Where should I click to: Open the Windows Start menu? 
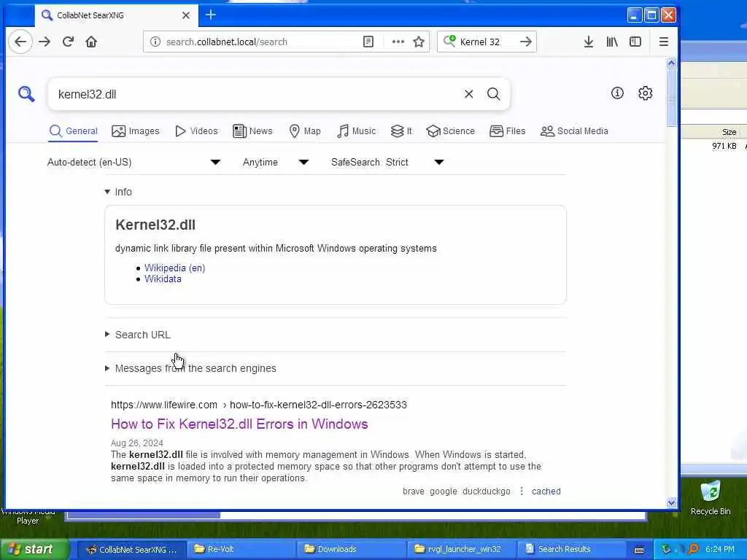coord(34,549)
